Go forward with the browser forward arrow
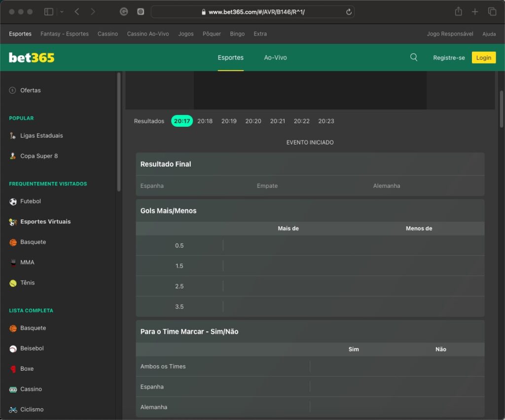The height and width of the screenshot is (420, 505). point(93,12)
